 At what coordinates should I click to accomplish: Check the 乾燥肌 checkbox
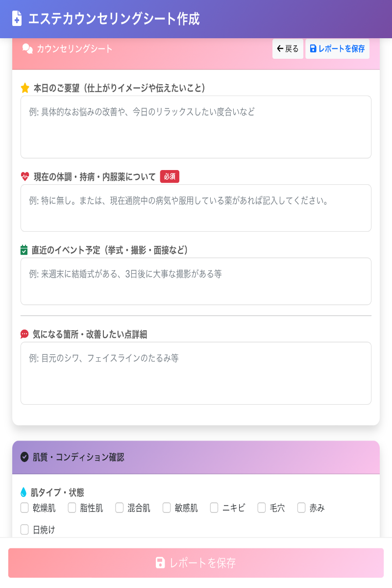point(24,508)
